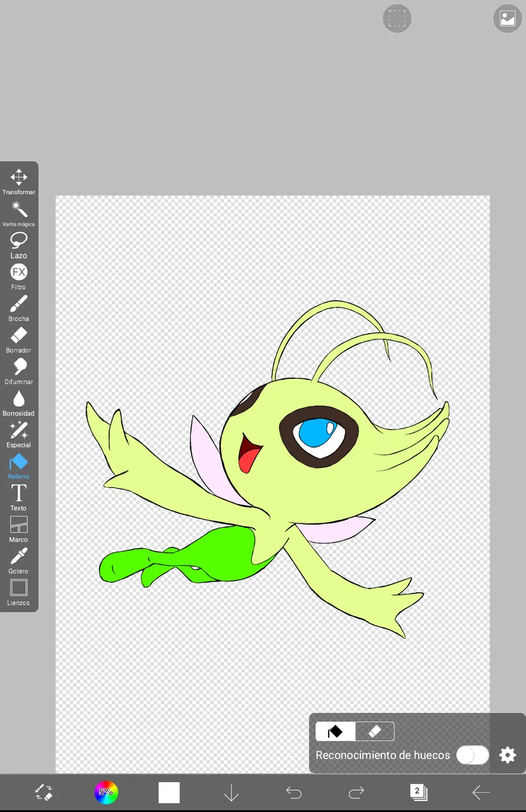The width and height of the screenshot is (526, 812).
Task: Select the Gotero eyedropper tool
Action: coord(18,561)
